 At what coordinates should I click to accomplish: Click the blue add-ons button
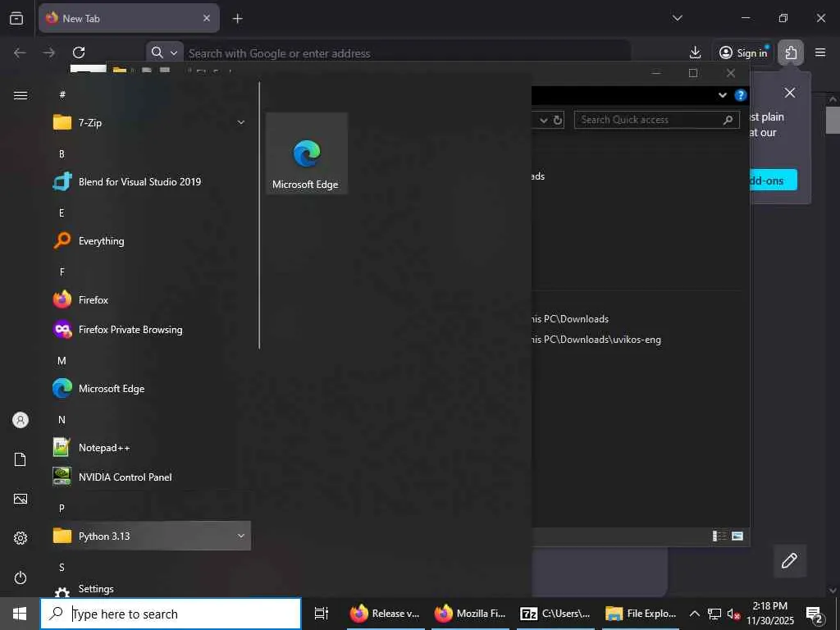coord(774,180)
